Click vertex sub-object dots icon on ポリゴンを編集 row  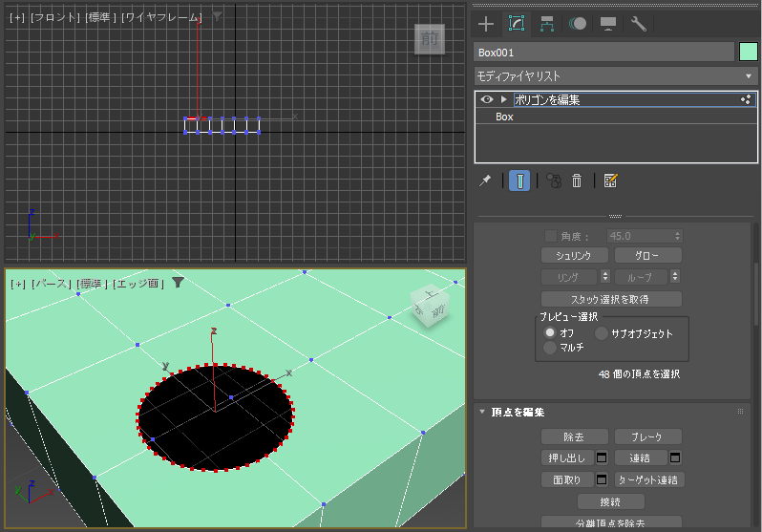click(x=746, y=99)
